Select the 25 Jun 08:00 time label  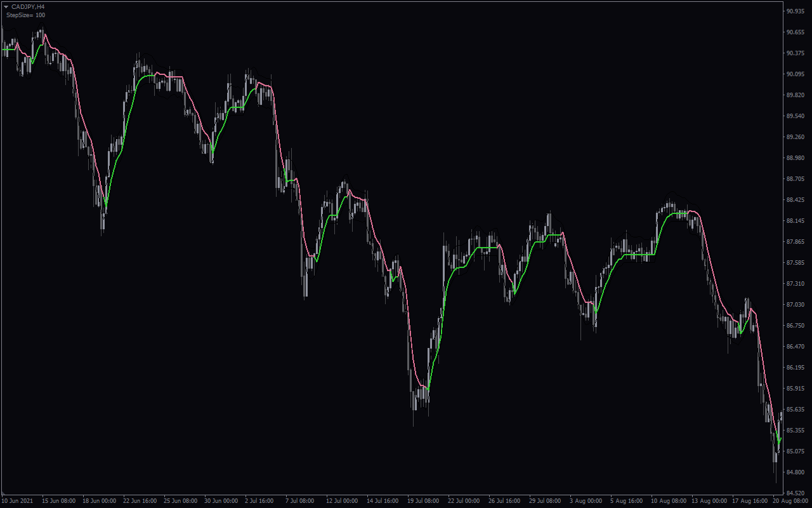click(x=181, y=501)
